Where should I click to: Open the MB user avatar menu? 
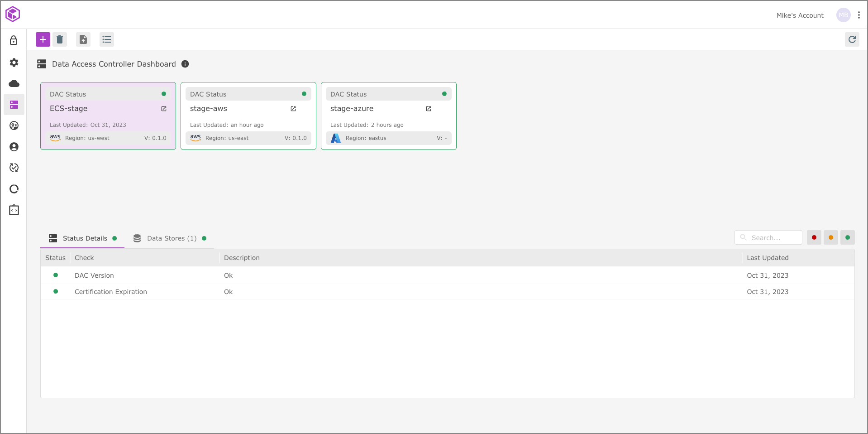tap(843, 15)
